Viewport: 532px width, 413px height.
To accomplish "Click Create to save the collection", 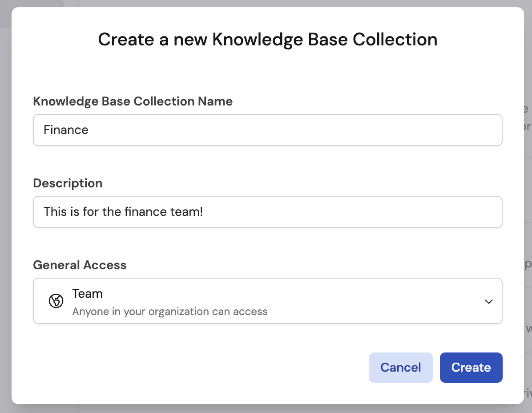I will pyautogui.click(x=471, y=367).
